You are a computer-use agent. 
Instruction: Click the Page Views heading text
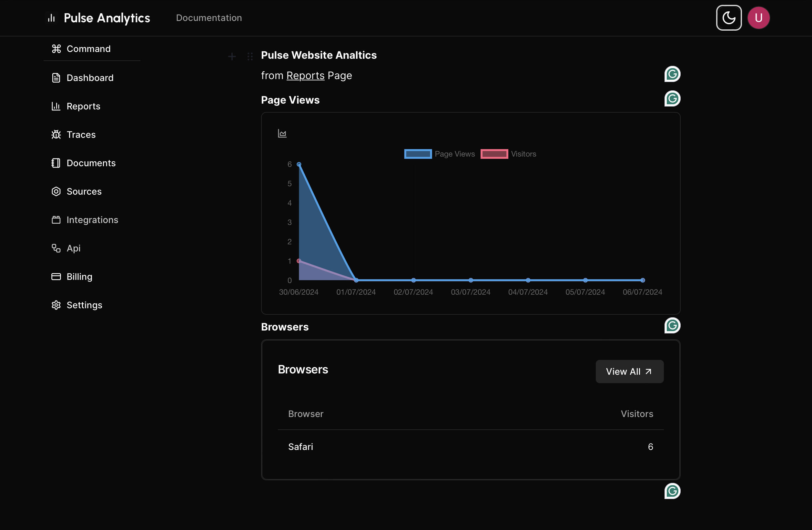tap(290, 100)
